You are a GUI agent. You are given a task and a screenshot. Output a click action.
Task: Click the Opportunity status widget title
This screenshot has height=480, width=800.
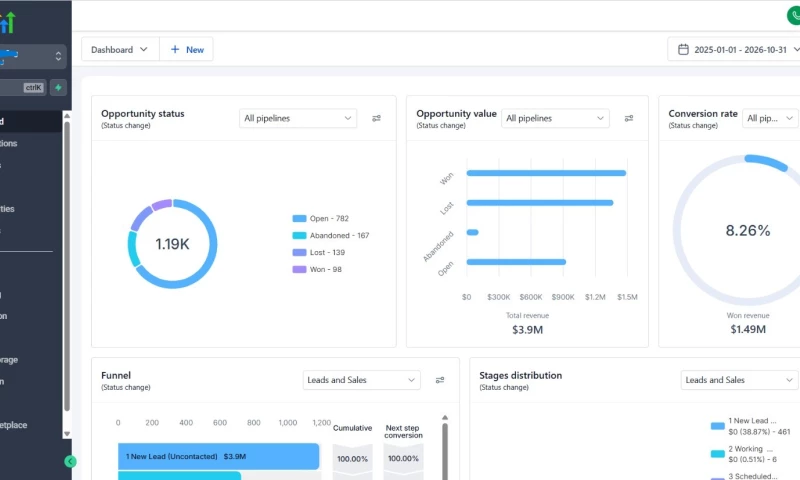(x=143, y=114)
